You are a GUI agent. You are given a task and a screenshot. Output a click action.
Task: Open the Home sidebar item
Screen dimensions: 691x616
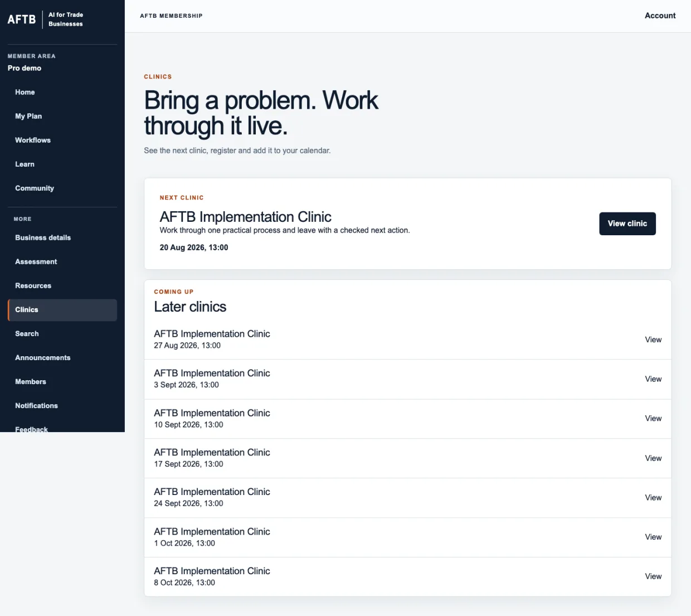tap(62, 92)
